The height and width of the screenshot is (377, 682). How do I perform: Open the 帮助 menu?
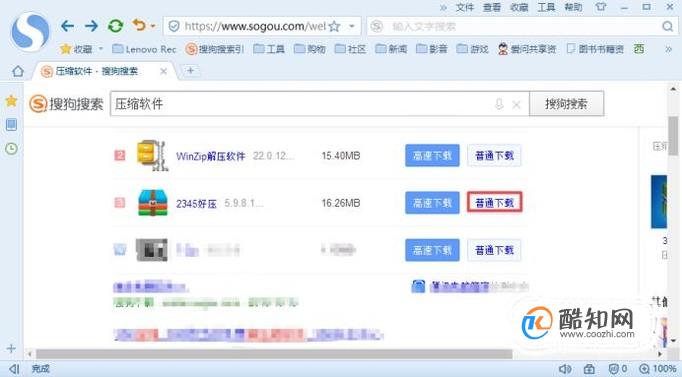(573, 7)
